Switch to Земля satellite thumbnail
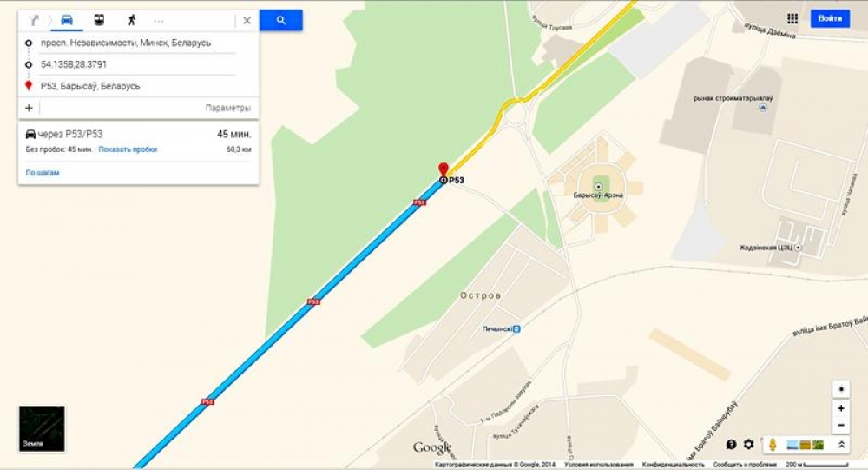The width and height of the screenshot is (868, 470). click(42, 428)
